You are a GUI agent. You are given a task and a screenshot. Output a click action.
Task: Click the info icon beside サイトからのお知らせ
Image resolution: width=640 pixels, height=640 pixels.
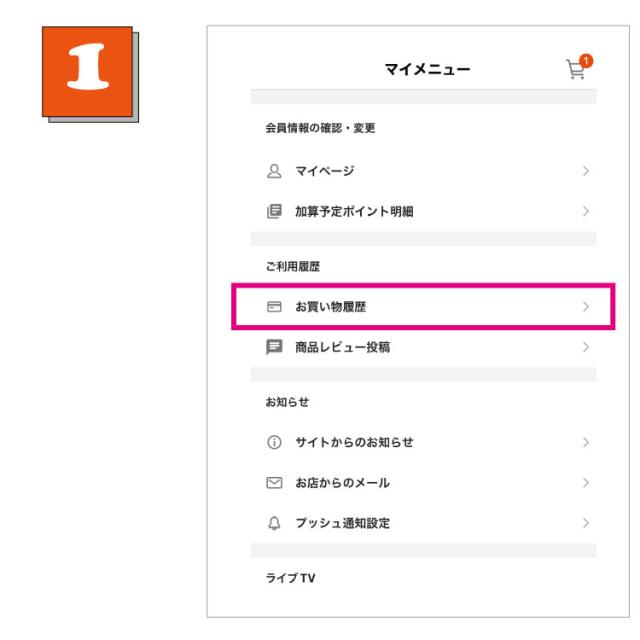click(274, 442)
